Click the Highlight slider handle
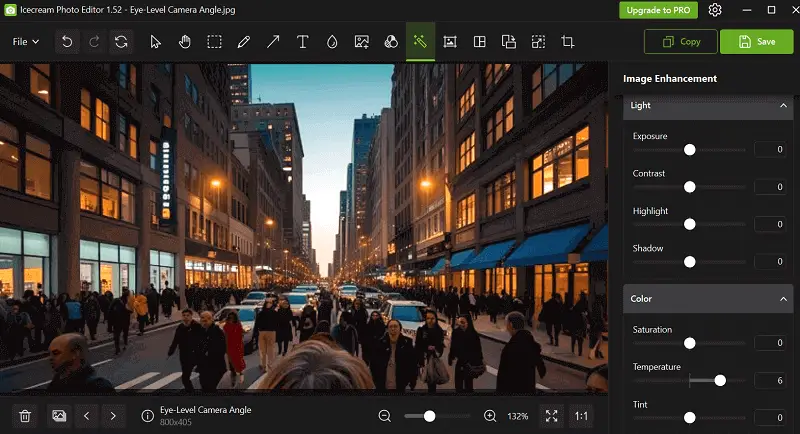The height and width of the screenshot is (434, 800). coord(689,224)
